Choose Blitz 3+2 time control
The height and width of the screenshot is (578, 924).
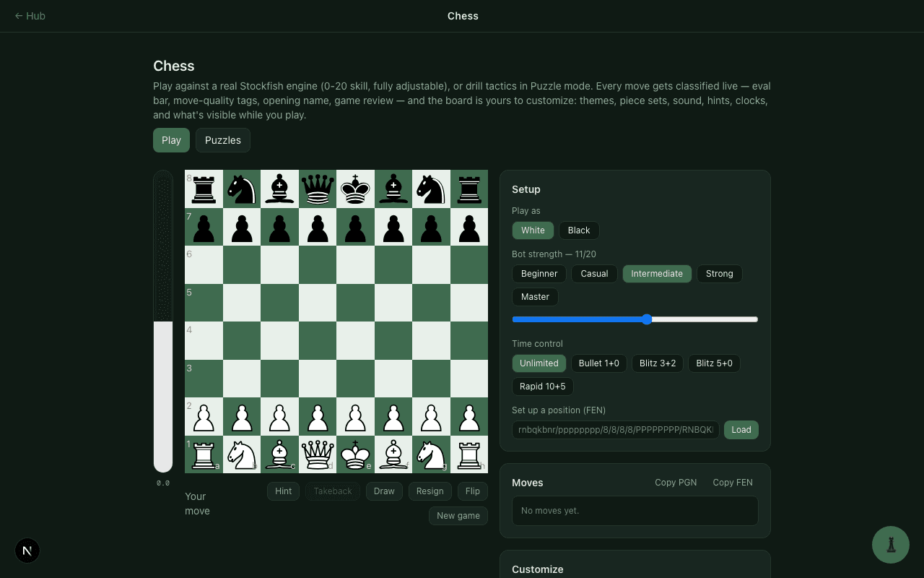[658, 363]
